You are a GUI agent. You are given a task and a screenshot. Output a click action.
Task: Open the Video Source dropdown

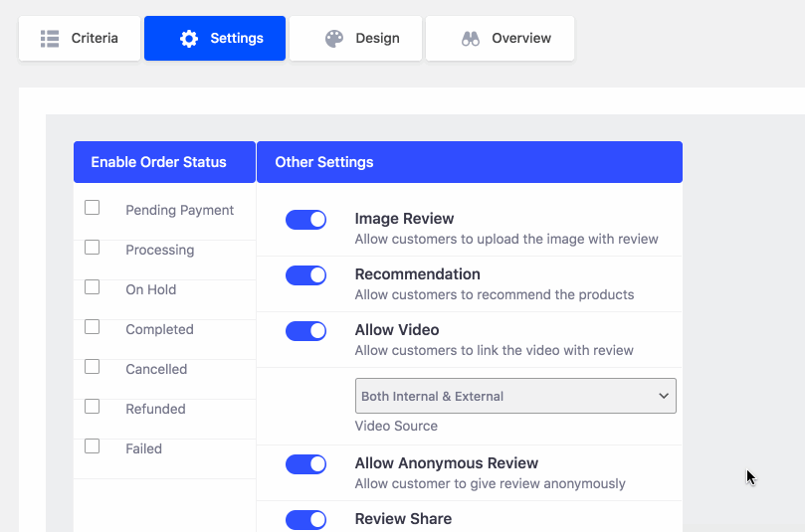(x=515, y=396)
